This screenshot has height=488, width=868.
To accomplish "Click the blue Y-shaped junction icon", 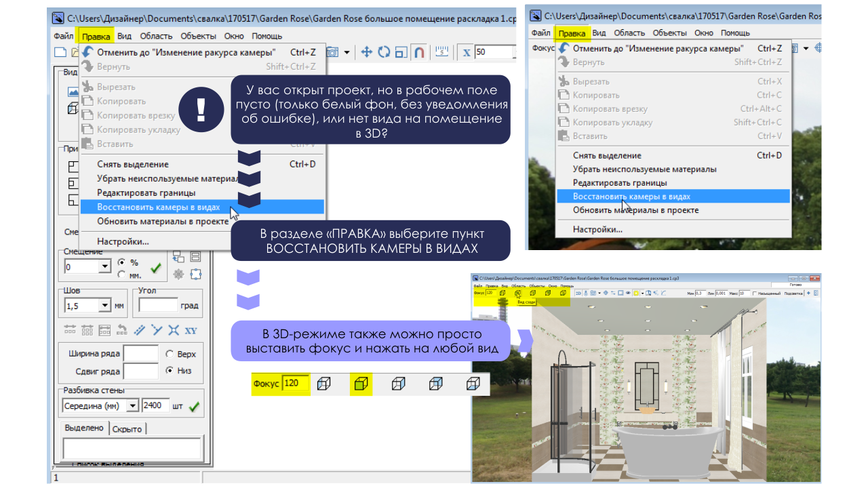I will pos(157,330).
